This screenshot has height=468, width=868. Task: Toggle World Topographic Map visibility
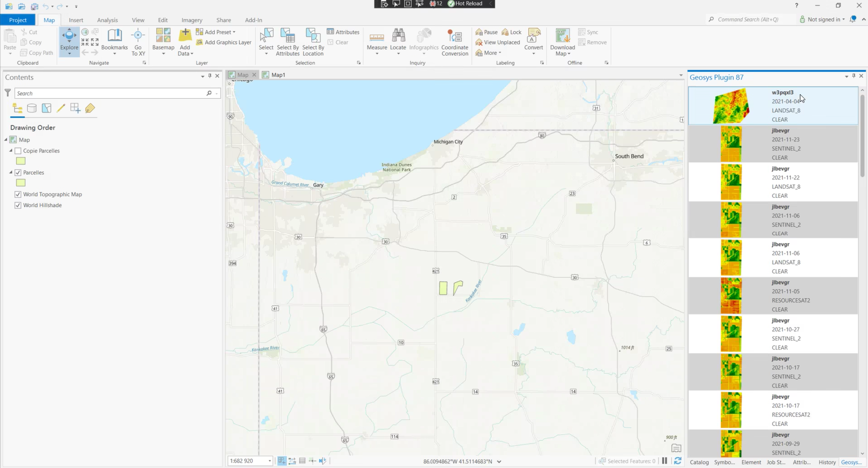click(x=18, y=195)
